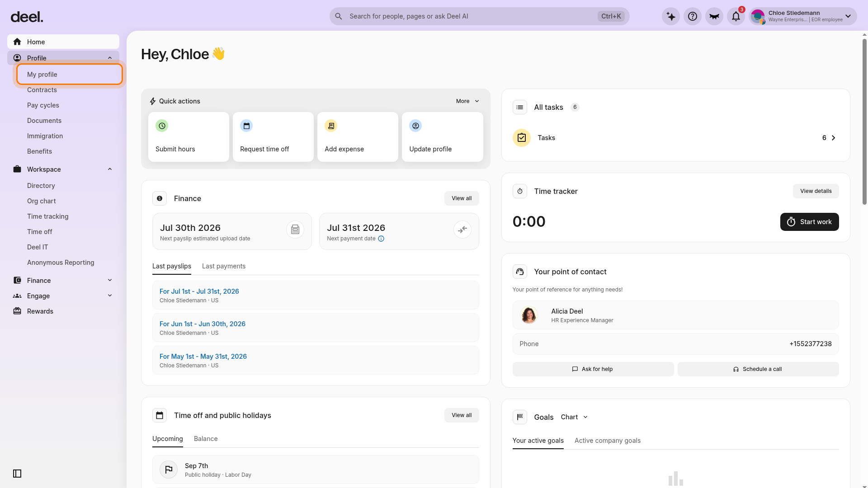Open Org chart in sidebar
This screenshot has width=868, height=488.
click(42, 201)
